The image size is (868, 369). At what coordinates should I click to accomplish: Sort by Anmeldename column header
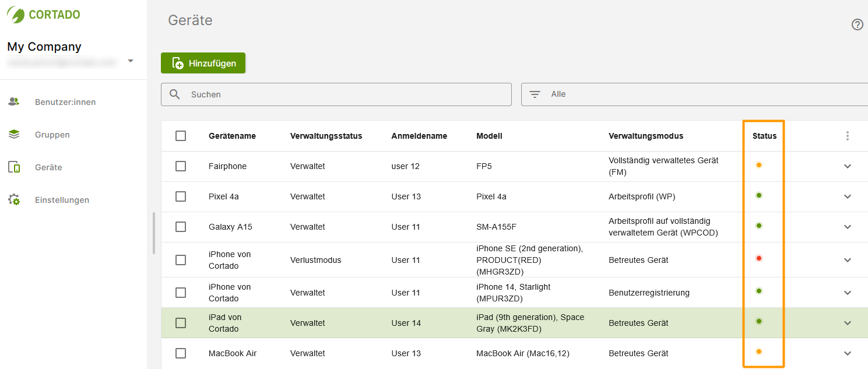[419, 136]
